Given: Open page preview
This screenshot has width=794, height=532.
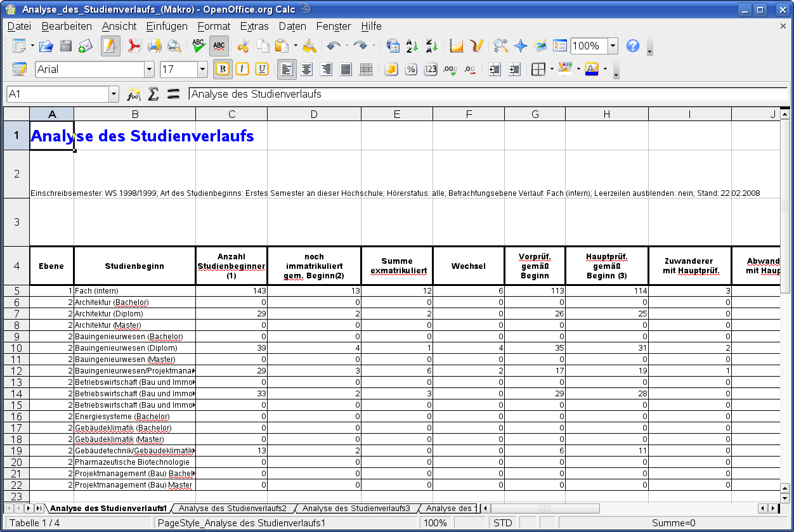Looking at the screenshot, I should point(174,46).
